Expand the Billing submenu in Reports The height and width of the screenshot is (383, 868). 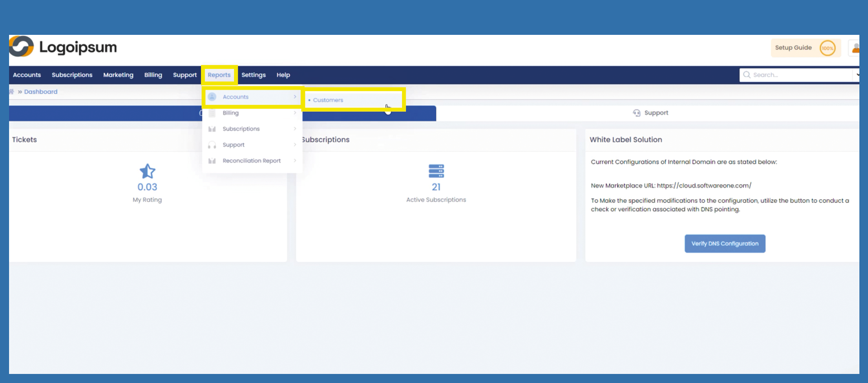pos(252,113)
